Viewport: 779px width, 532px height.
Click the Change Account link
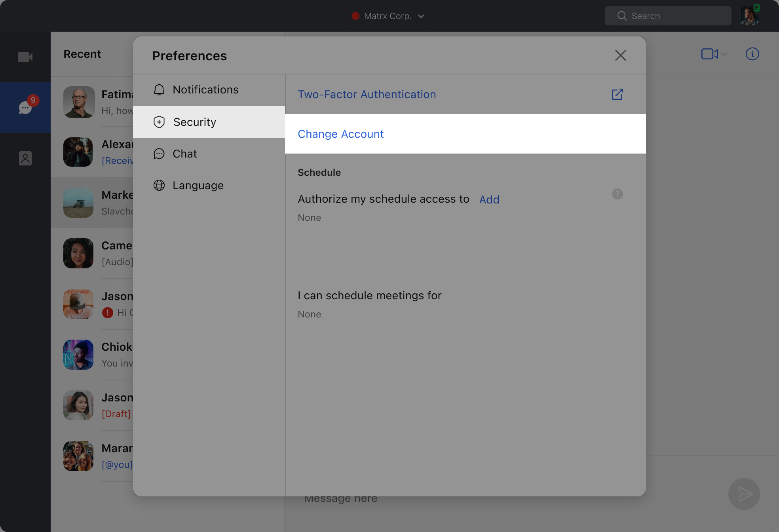point(340,134)
